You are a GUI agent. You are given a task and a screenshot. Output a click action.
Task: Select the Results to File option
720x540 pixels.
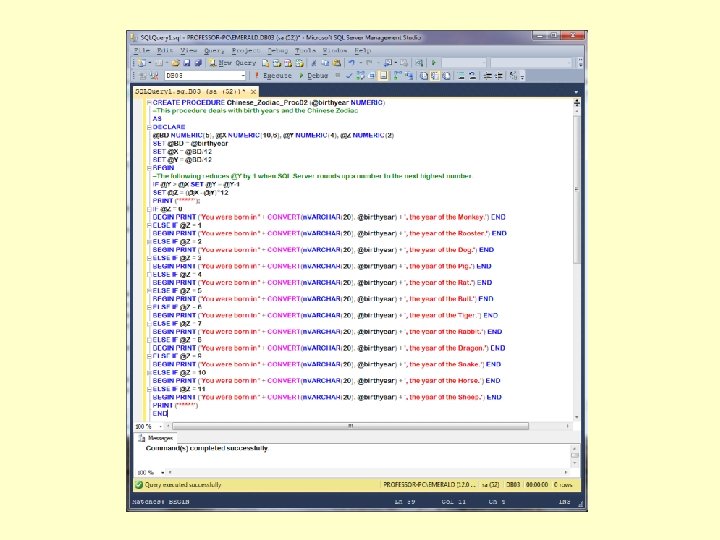coord(446,75)
